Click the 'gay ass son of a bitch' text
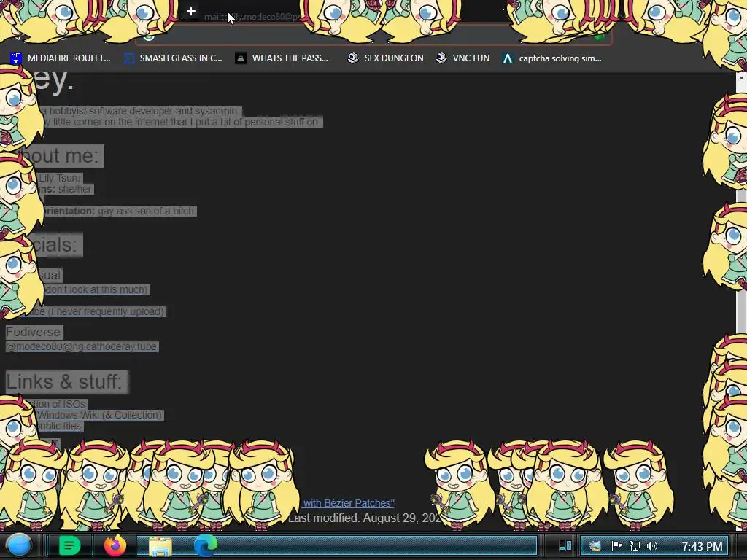The height and width of the screenshot is (560, 747). tap(146, 211)
